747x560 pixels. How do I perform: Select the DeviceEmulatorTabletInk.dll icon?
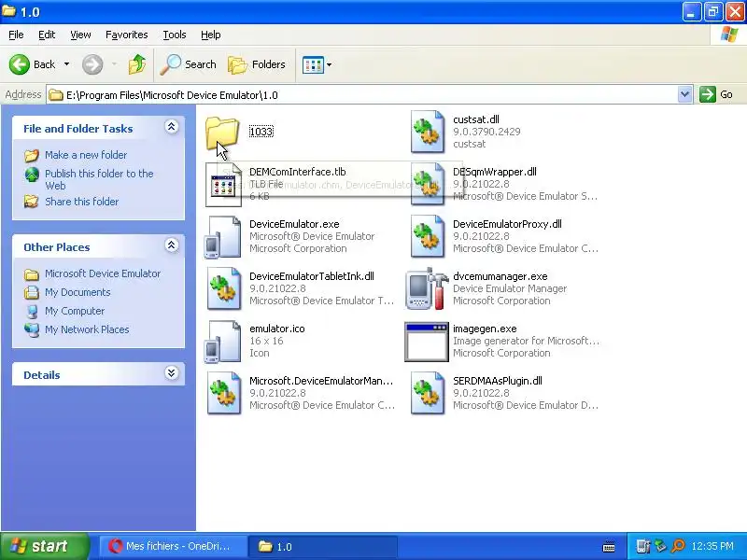224,289
